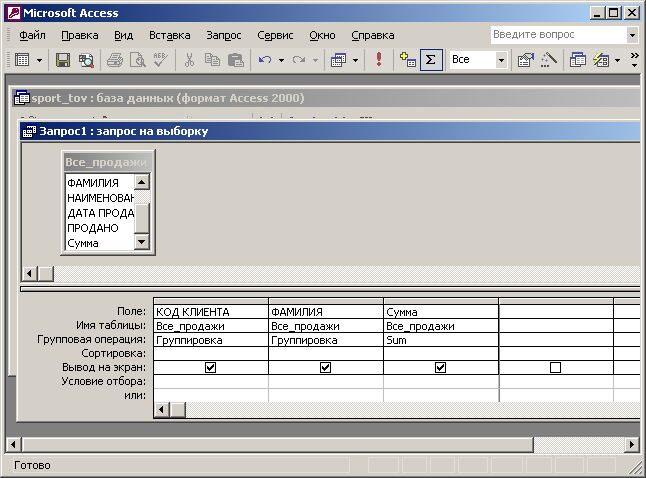Click criteria cell under КОД КЛИЕНТА
Image resolution: width=646 pixels, height=478 pixels.
coord(211,381)
